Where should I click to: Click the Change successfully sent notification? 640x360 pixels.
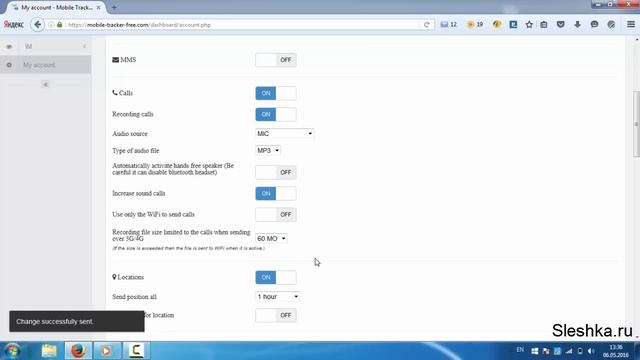click(x=77, y=322)
